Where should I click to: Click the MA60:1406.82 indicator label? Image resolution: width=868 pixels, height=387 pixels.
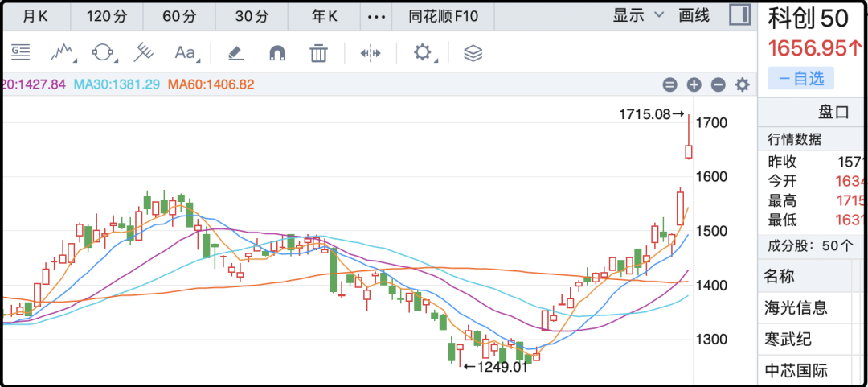click(211, 84)
